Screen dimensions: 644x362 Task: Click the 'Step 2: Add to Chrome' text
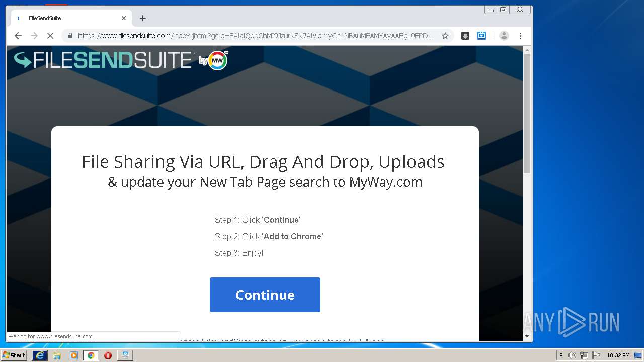click(269, 236)
